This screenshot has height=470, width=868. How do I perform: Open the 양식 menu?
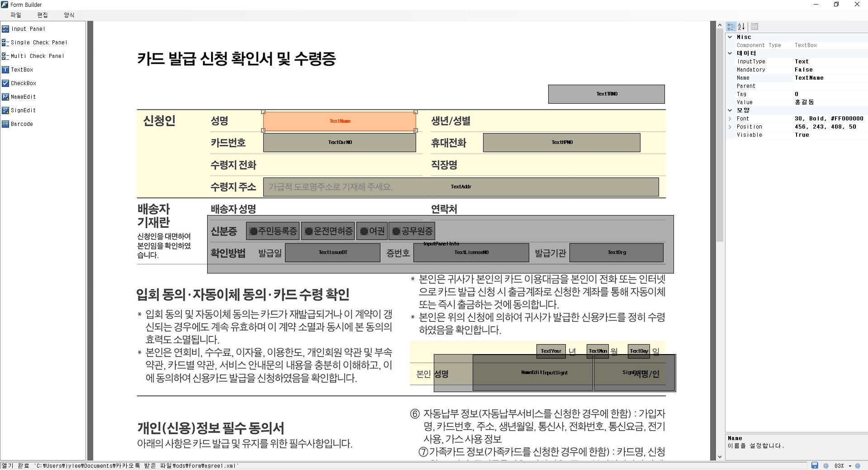(69, 15)
